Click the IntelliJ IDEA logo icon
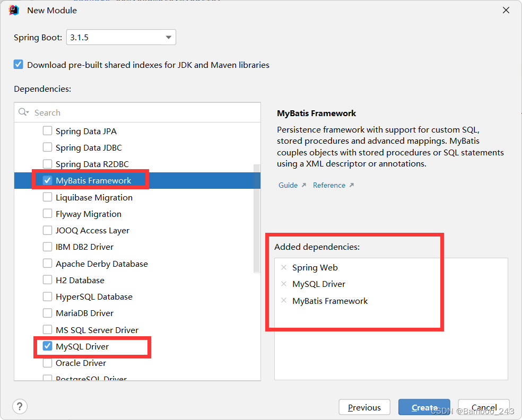 pyautogui.click(x=14, y=10)
